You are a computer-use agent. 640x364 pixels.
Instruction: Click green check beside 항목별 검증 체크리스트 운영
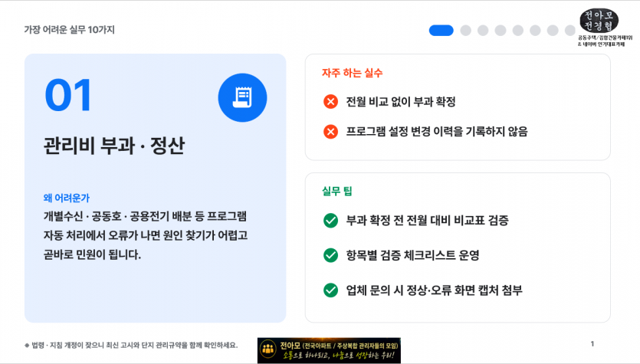(330, 255)
